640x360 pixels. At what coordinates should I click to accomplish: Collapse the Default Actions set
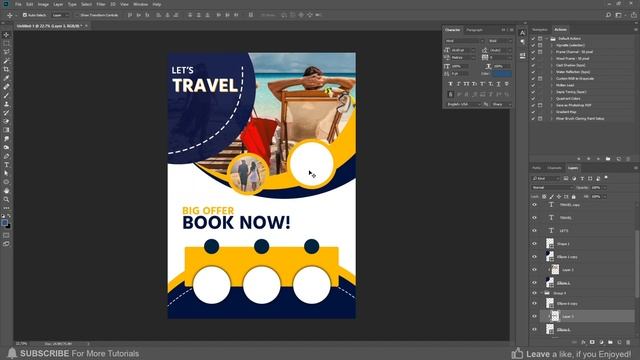coord(547,39)
